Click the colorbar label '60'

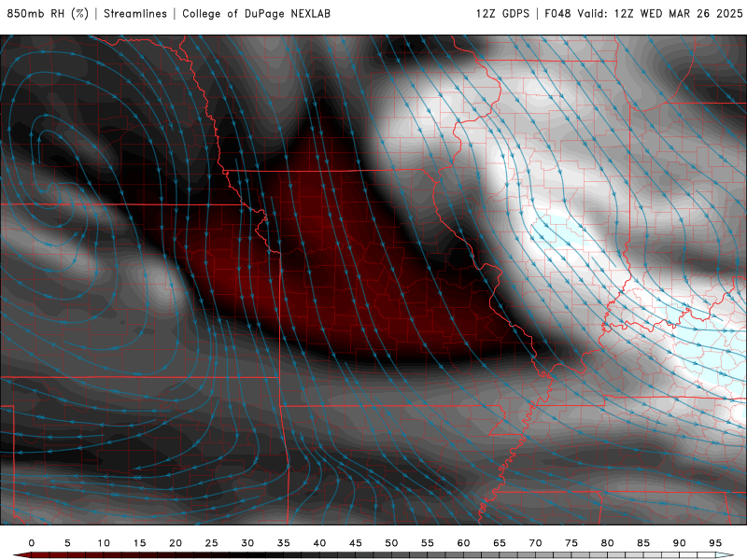point(463,543)
